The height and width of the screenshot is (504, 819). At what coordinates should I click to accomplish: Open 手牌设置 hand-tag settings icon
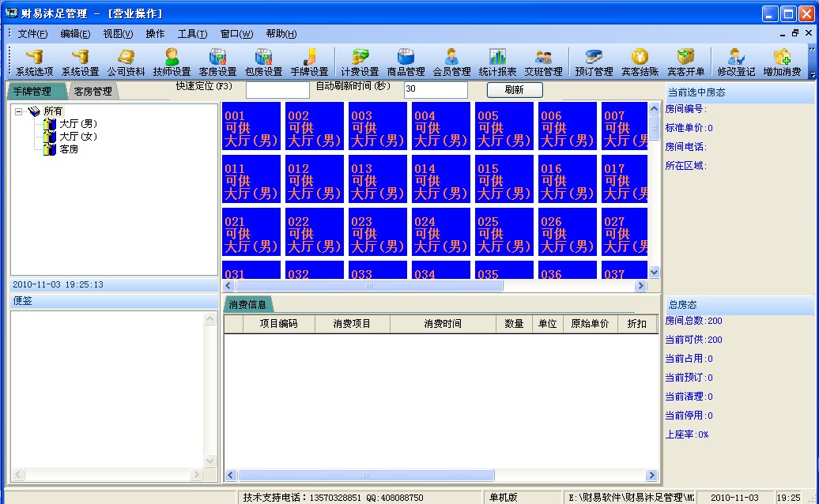[310, 62]
